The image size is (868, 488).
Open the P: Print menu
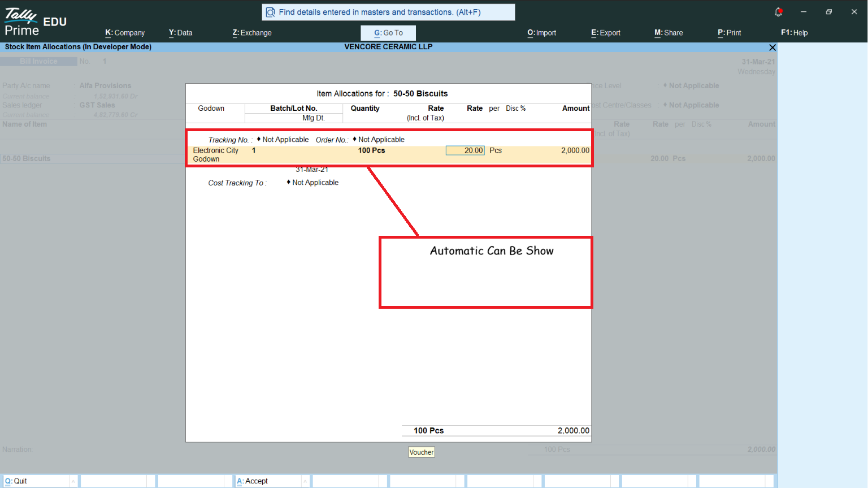pos(729,33)
